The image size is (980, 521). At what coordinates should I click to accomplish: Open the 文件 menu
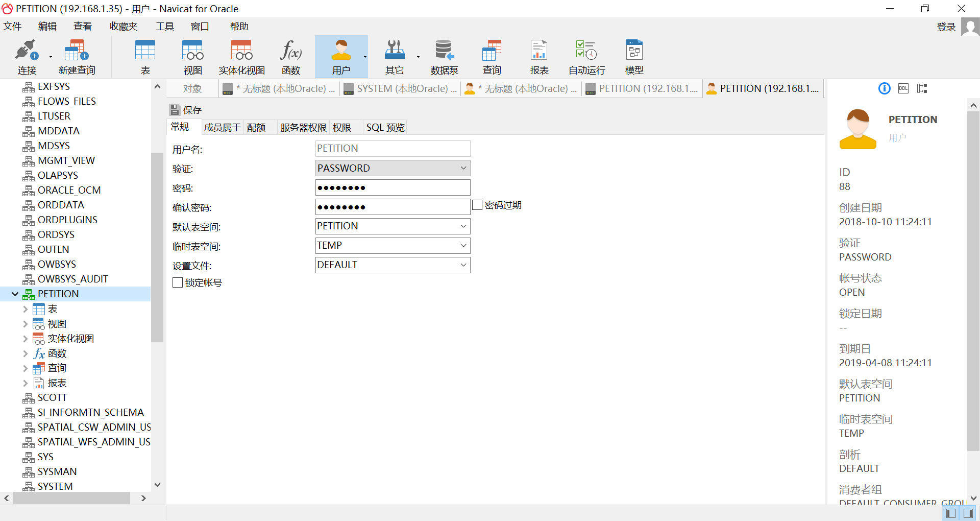point(12,27)
